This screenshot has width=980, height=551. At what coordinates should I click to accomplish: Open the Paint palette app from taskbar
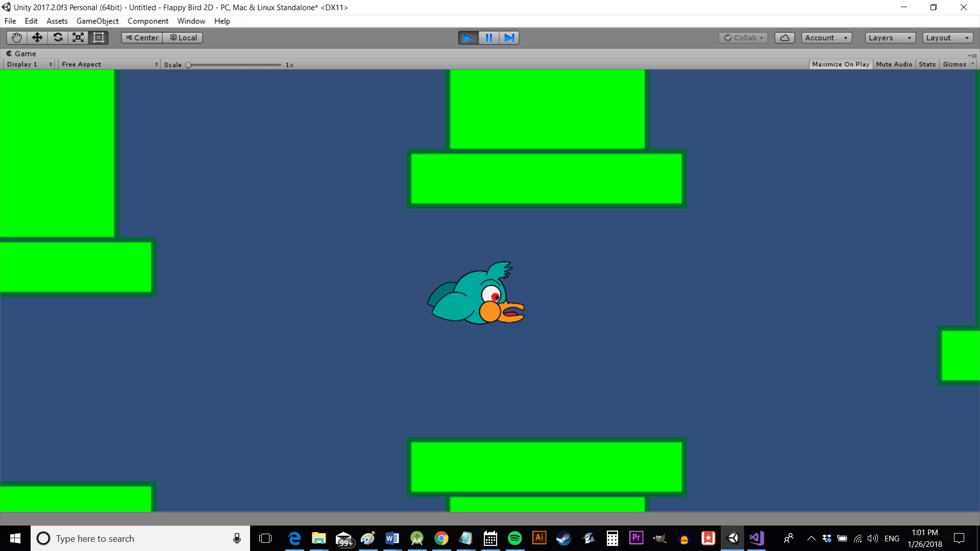368,538
